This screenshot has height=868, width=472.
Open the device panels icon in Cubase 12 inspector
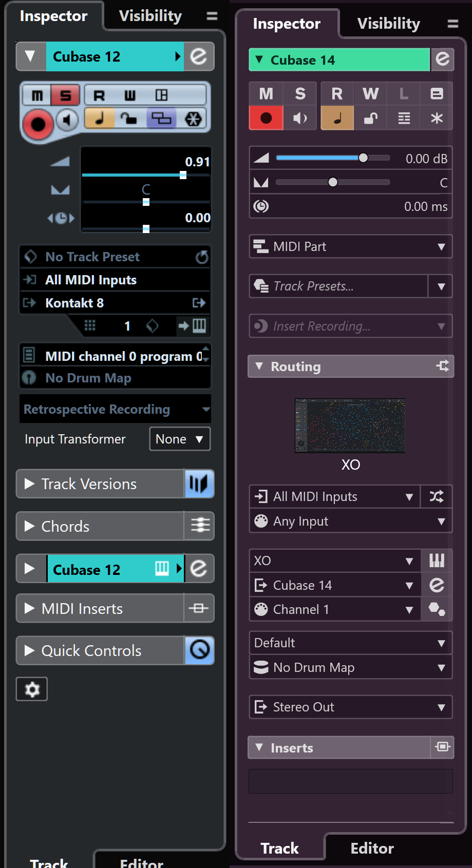[x=161, y=95]
